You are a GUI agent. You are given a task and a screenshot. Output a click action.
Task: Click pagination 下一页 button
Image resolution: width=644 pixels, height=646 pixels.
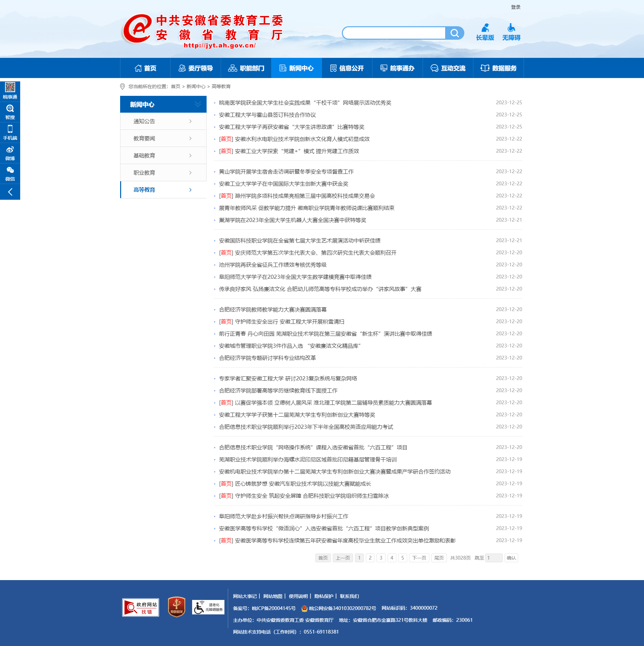tap(419, 558)
